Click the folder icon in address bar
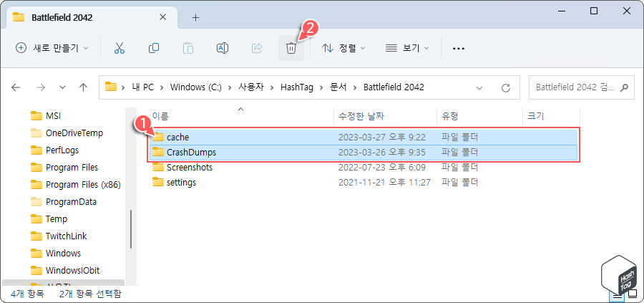 pyautogui.click(x=110, y=87)
